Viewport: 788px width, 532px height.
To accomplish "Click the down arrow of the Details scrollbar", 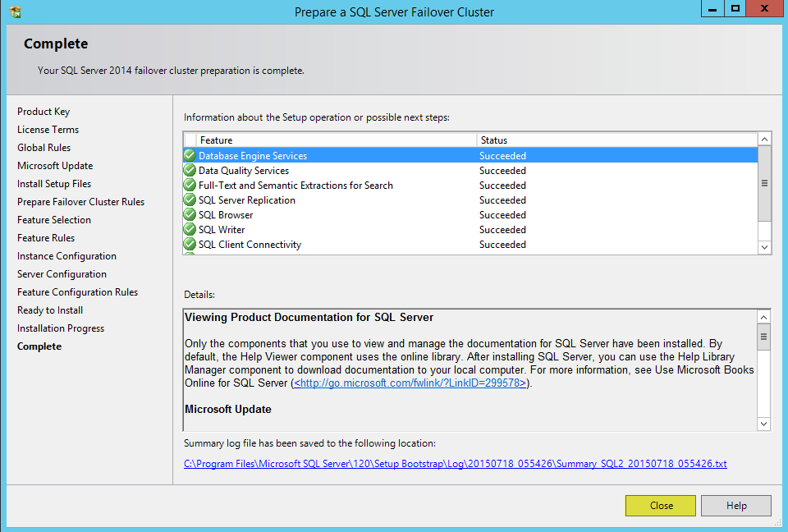I will click(763, 424).
